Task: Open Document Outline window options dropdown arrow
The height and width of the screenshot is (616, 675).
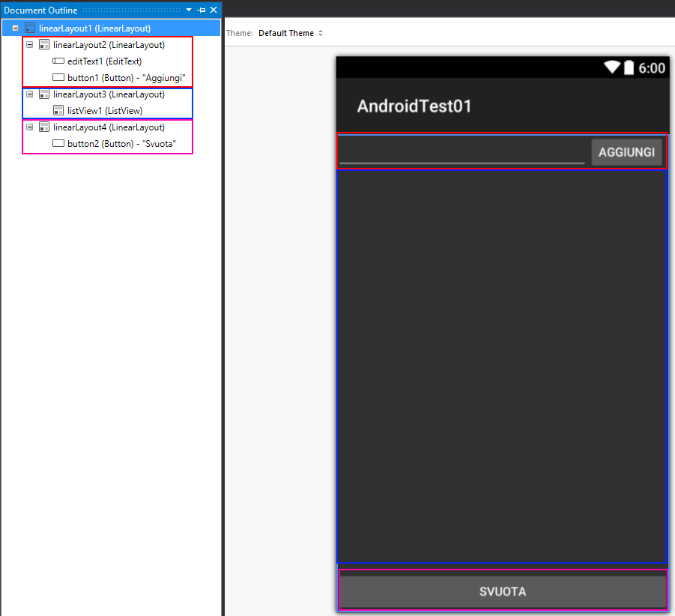Action: tap(189, 10)
